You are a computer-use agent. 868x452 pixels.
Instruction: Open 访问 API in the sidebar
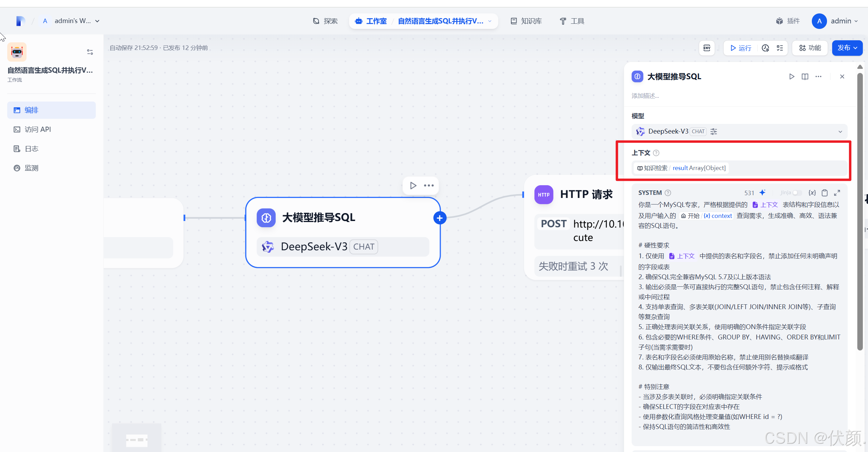click(38, 129)
